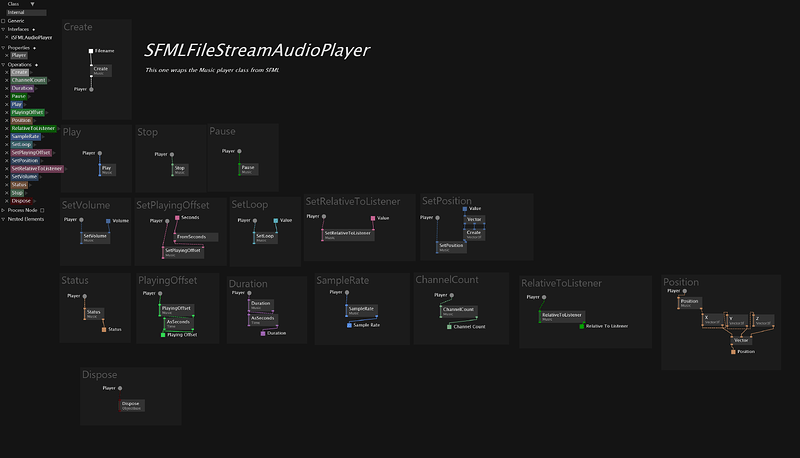
Task: Click the blue Volume pin in SetVolume graph
Action: coord(108,221)
